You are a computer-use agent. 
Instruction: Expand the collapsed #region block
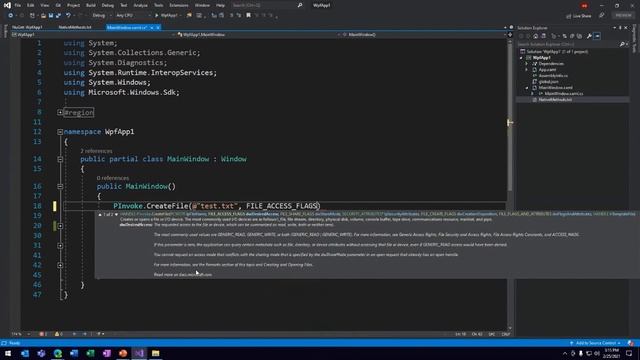pyautogui.click(x=60, y=112)
